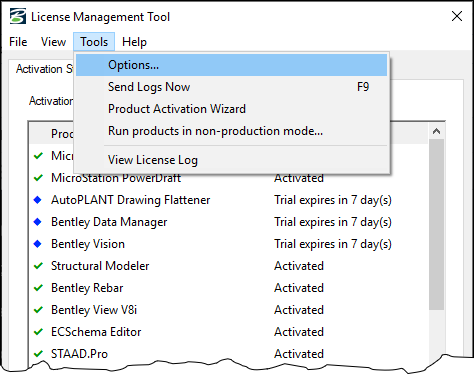Click Activated status of Structural Modeler

tap(299, 266)
